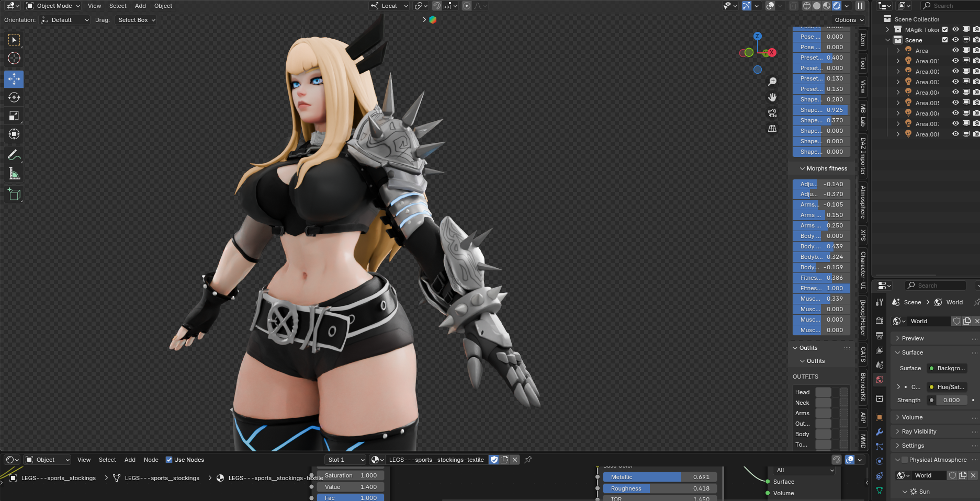This screenshot has height=501, width=980.
Task: Open the Object Data mesh properties tab
Action: point(880,491)
